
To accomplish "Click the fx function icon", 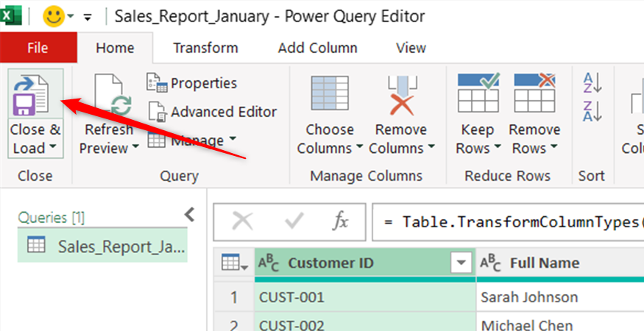I will (x=340, y=221).
